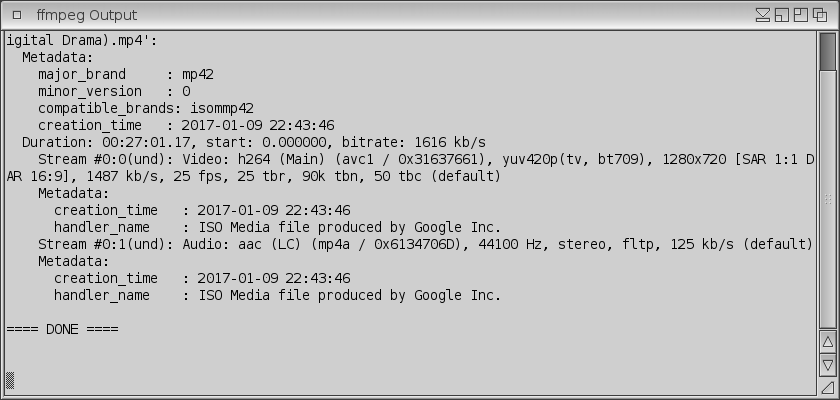840x400 pixels.
Task: Iconify the window using the down-arrow gadget
Action: coord(764,15)
